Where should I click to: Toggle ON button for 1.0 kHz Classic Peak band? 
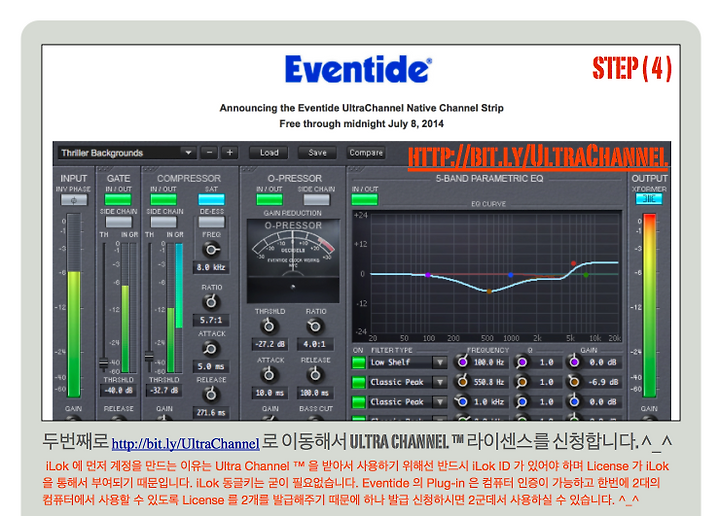pos(358,402)
